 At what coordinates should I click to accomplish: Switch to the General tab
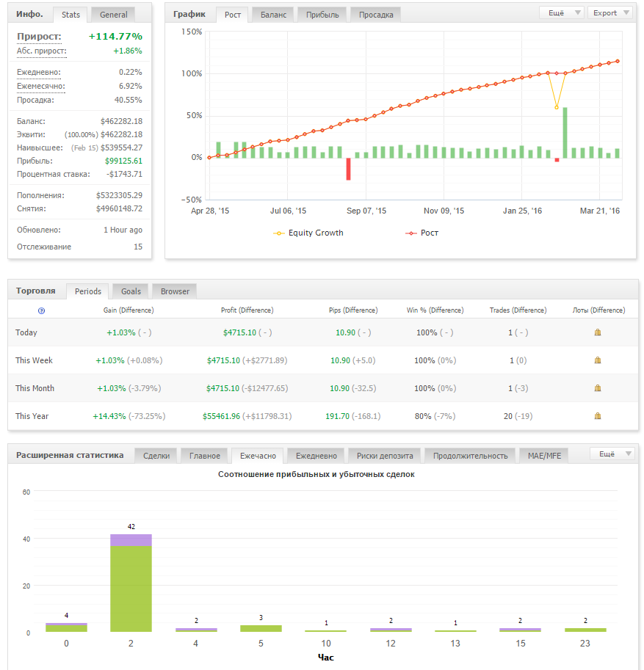point(113,15)
